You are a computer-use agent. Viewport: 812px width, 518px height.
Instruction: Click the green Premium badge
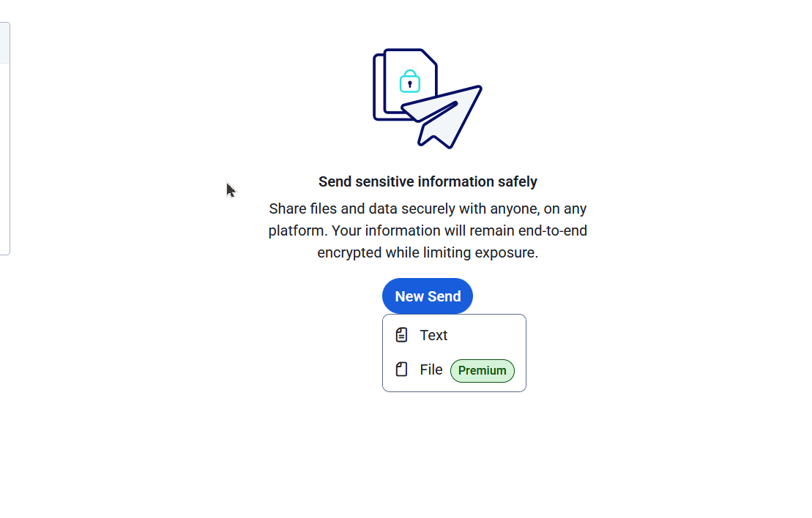(482, 371)
